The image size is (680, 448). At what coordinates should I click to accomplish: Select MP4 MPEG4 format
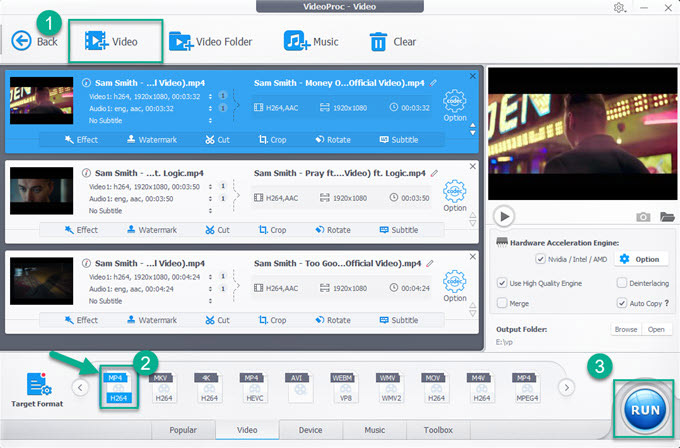527,387
